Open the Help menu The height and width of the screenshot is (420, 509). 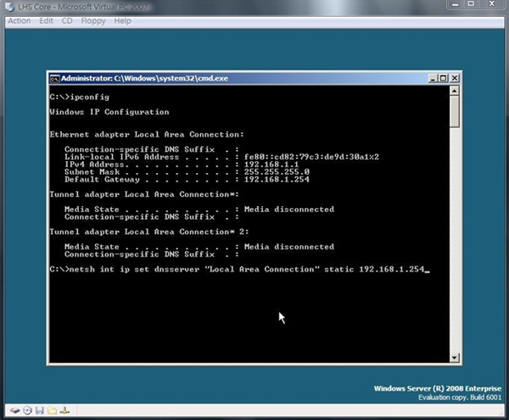click(x=123, y=20)
